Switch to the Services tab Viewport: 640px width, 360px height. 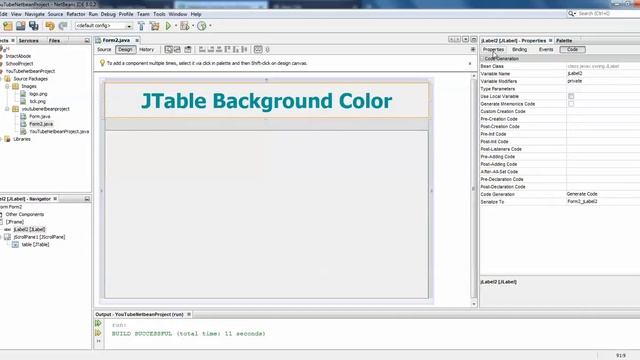(x=29, y=40)
